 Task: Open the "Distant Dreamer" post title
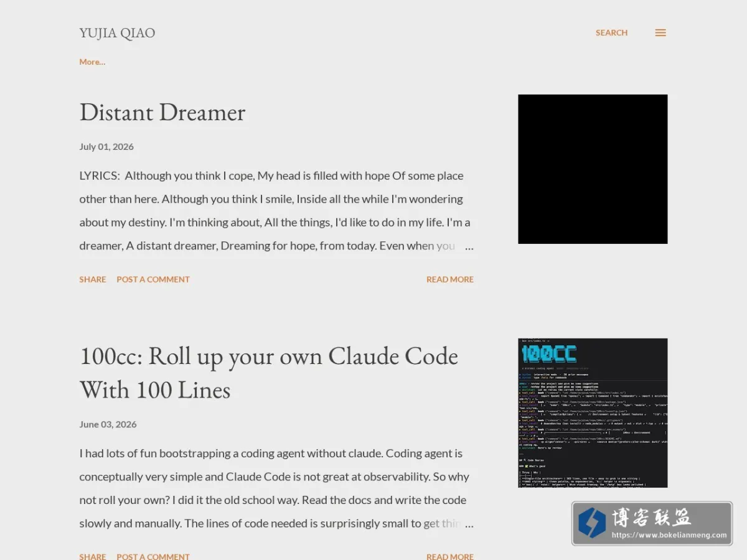(x=162, y=113)
